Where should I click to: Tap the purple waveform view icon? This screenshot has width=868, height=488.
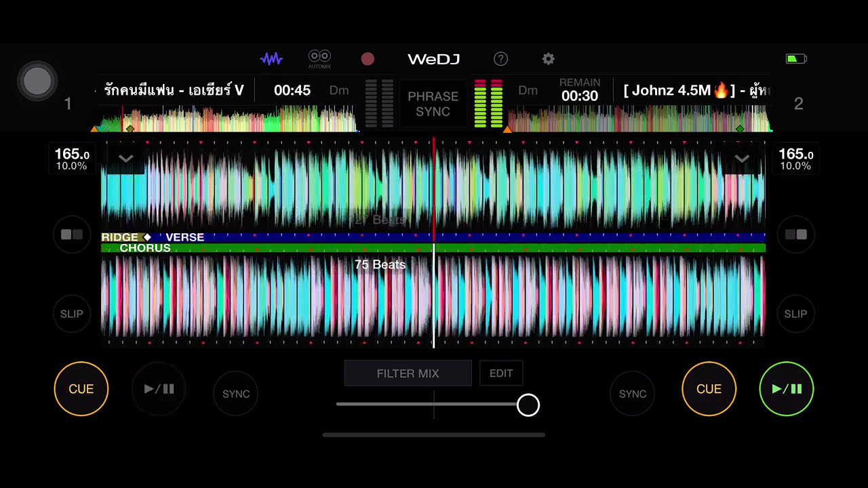(x=271, y=59)
